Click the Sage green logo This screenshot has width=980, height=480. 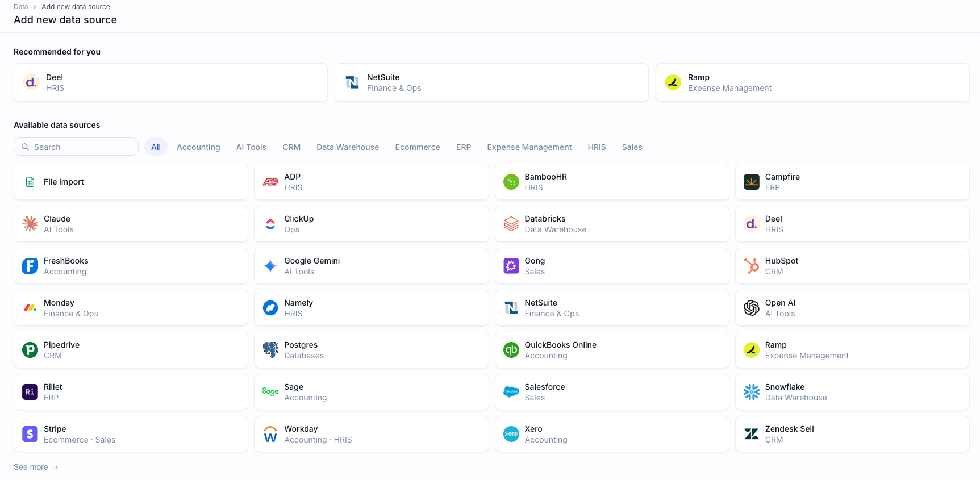(x=270, y=392)
